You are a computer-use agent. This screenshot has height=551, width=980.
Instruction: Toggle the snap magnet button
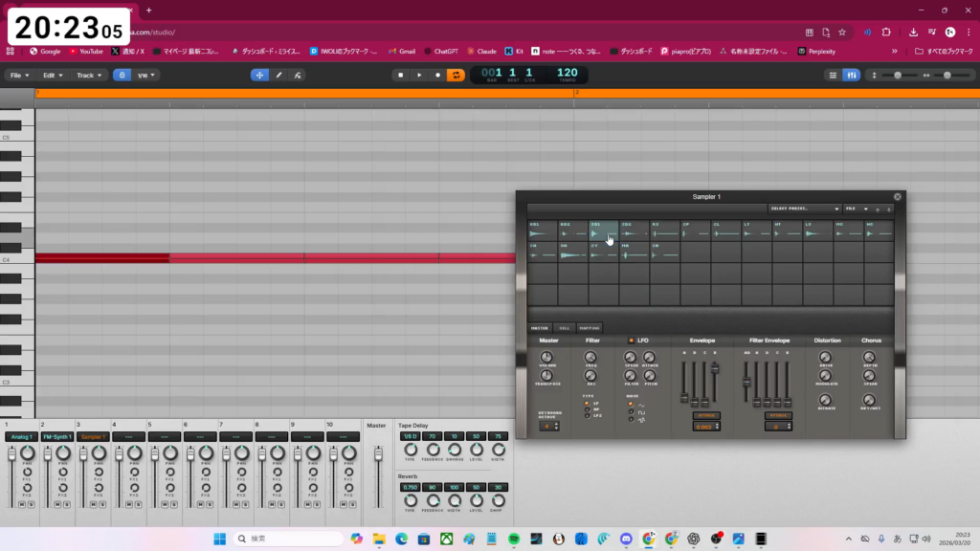click(122, 75)
